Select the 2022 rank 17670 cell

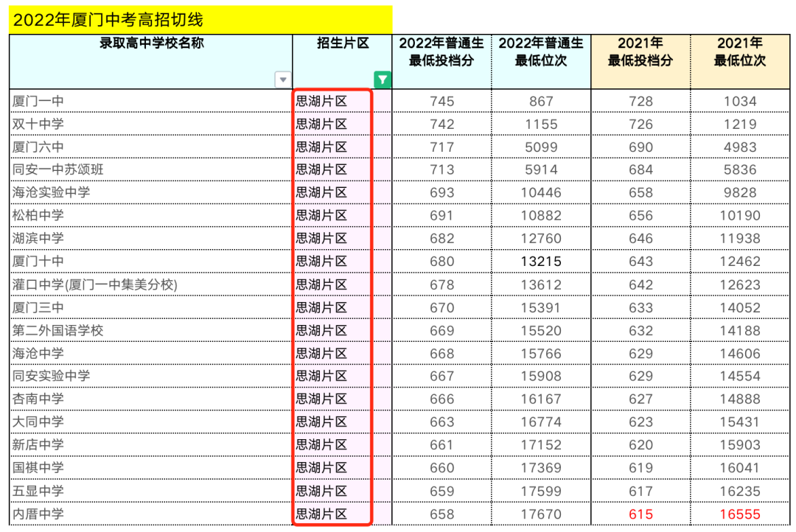point(541,514)
